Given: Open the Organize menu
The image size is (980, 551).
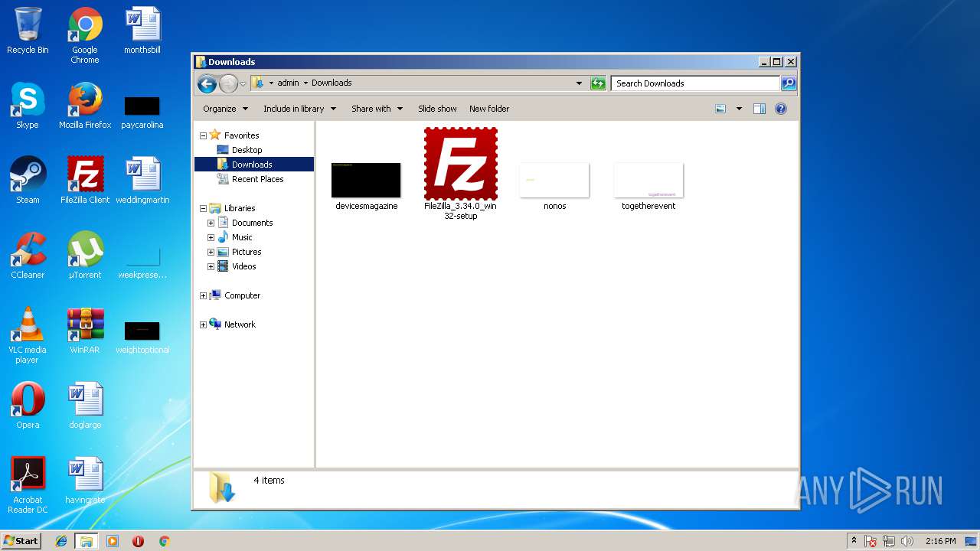Looking at the screenshot, I should pyautogui.click(x=225, y=109).
